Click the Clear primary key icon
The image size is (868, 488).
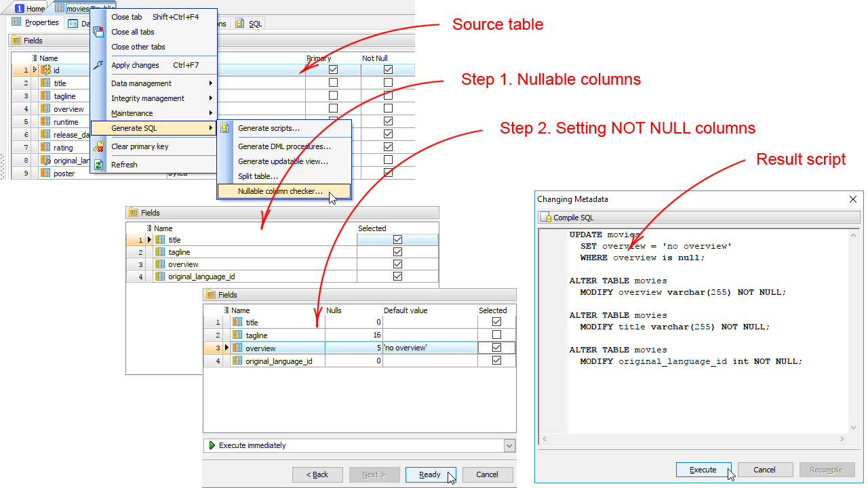click(98, 146)
